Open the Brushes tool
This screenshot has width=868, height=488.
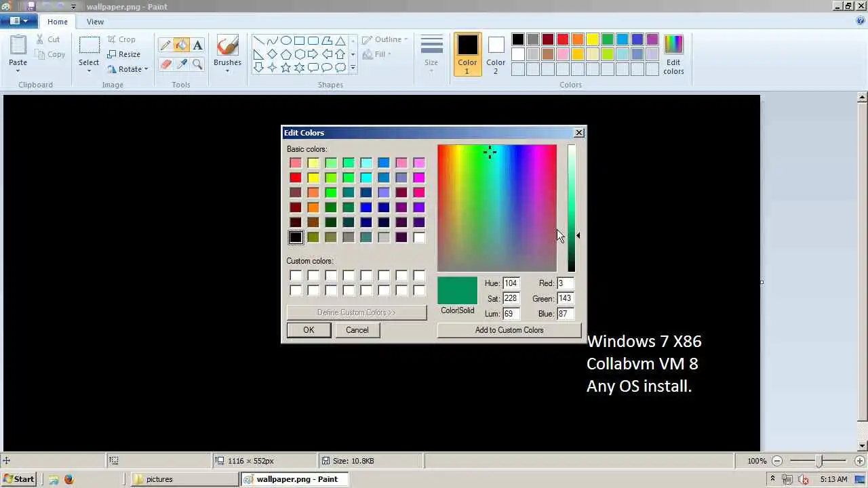[x=227, y=53]
